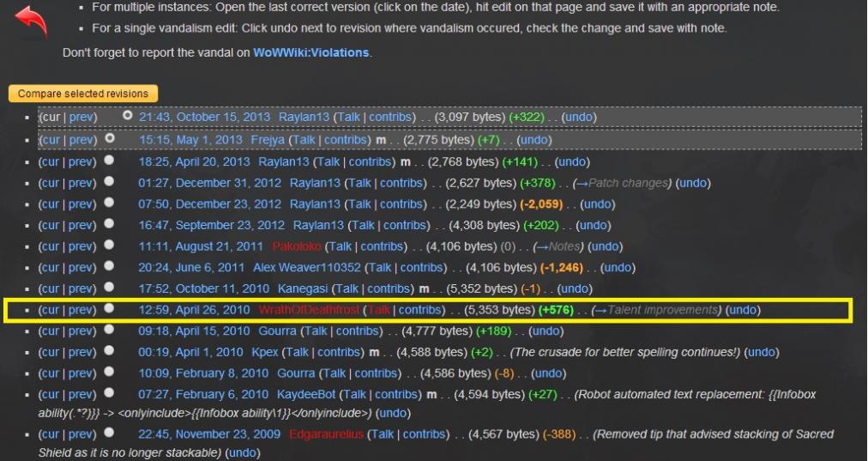
Task: Click prev on the December 23, 2012 revision
Action: pyautogui.click(x=81, y=204)
